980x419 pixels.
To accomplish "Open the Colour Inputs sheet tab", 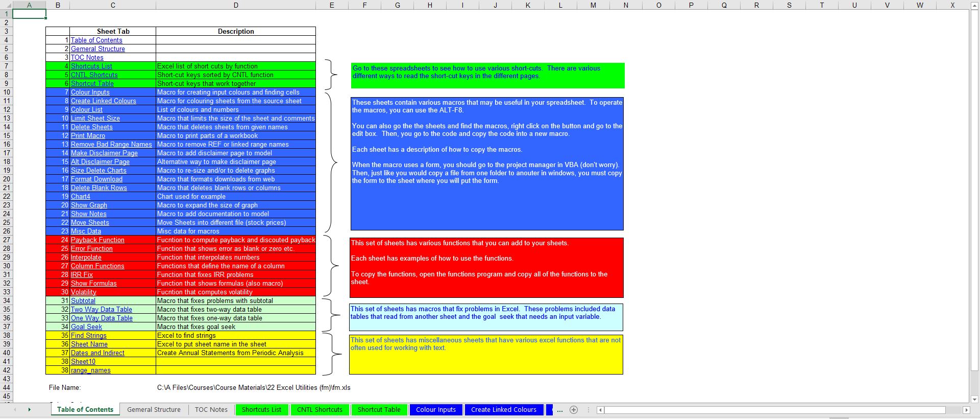I will tap(436, 410).
